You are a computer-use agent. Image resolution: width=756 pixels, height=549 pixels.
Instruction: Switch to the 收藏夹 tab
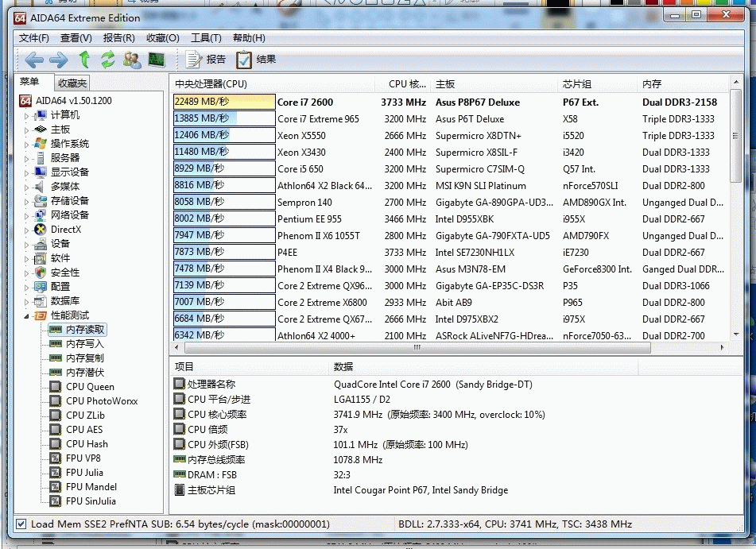click(72, 83)
